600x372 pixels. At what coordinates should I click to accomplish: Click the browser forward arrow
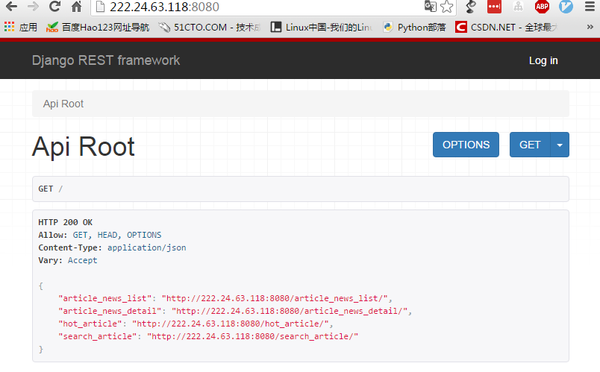[x=33, y=7]
